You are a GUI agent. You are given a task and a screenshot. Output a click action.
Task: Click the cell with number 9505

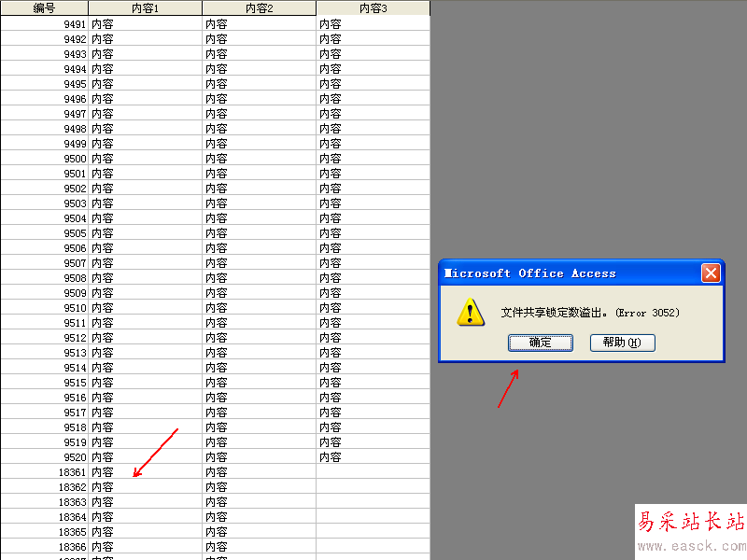coord(44,233)
